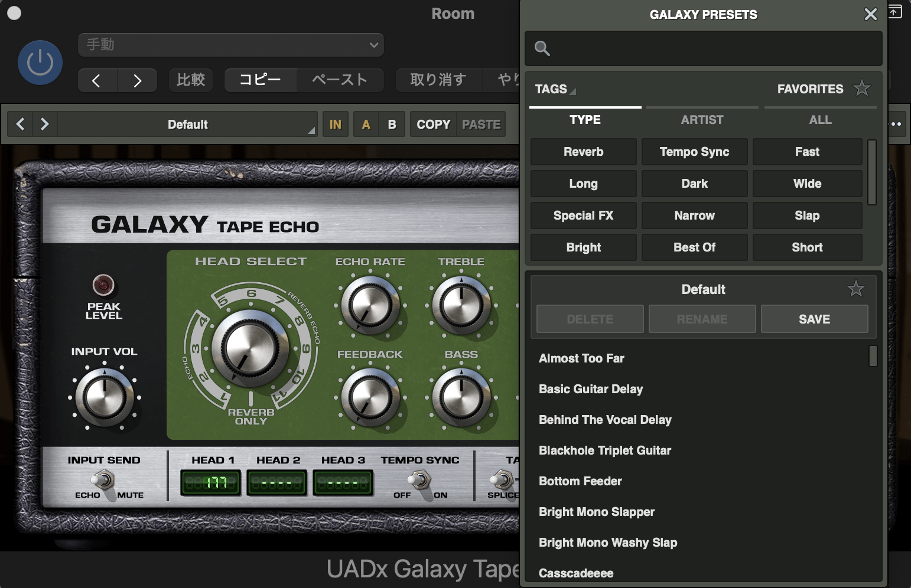Flip the Splice toggle switch
Image resolution: width=911 pixels, height=588 pixels.
502,480
